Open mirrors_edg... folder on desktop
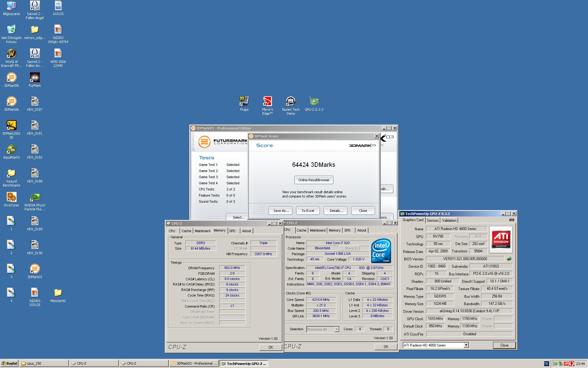 pos(35,32)
